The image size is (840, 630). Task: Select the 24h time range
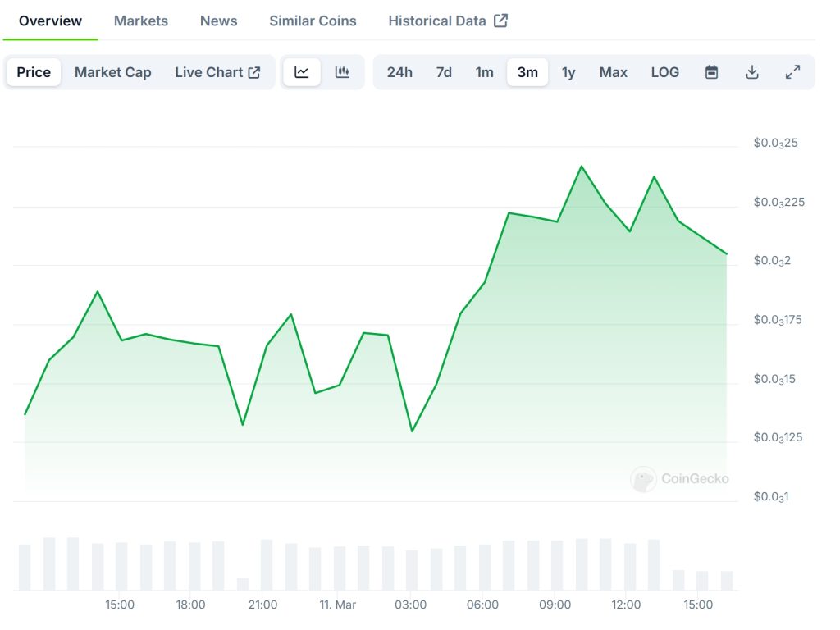tap(399, 72)
